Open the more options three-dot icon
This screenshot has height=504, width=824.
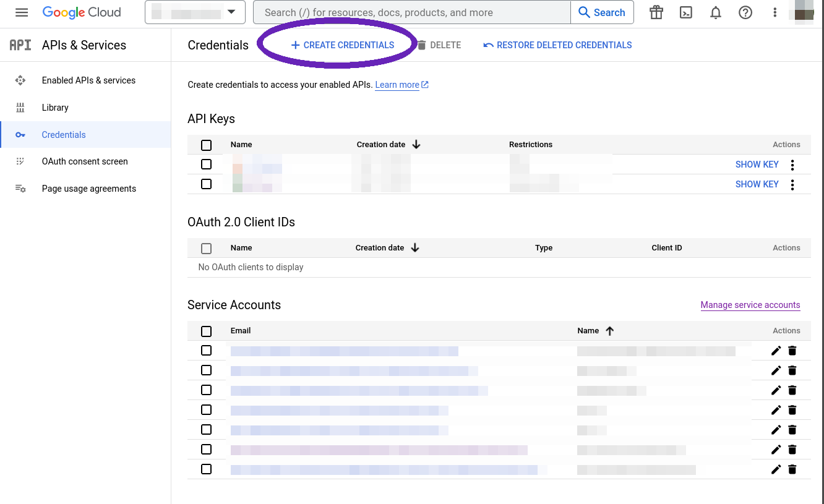click(x=775, y=12)
